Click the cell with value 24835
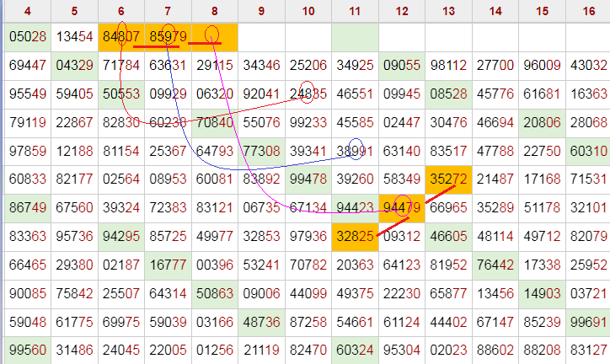This screenshot has width=610, height=364. 308,94
